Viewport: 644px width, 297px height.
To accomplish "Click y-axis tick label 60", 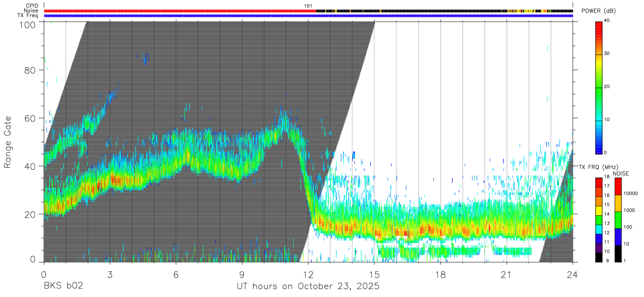I will [x=30, y=118].
